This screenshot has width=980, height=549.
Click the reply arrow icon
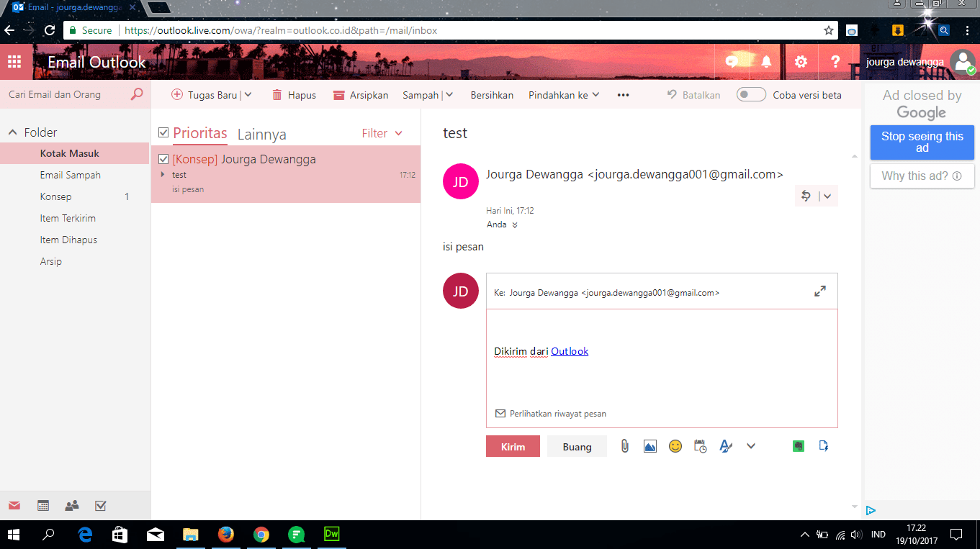pos(806,196)
